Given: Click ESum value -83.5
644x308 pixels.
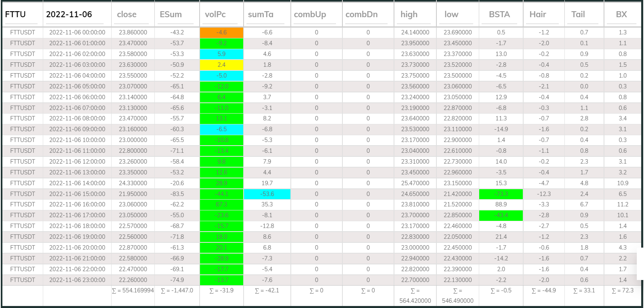Looking at the screenshot, I should pyautogui.click(x=177, y=194).
